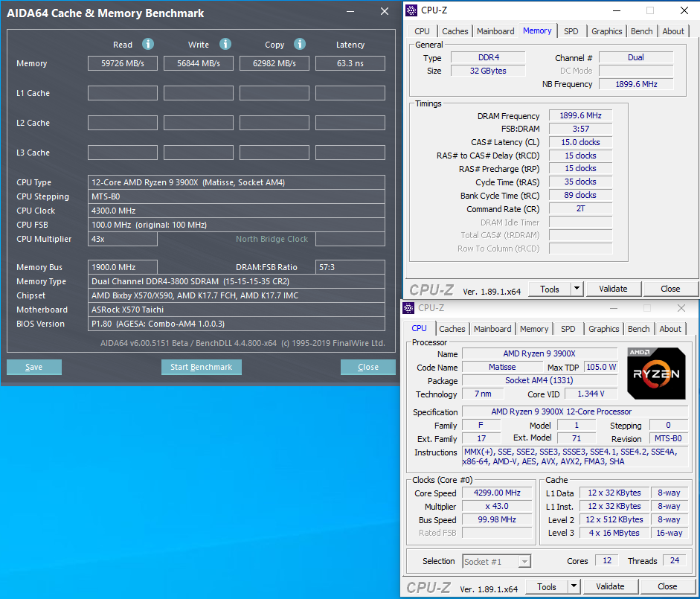
Task: Open SPD tab in top CPU-Z window
Action: [x=571, y=31]
